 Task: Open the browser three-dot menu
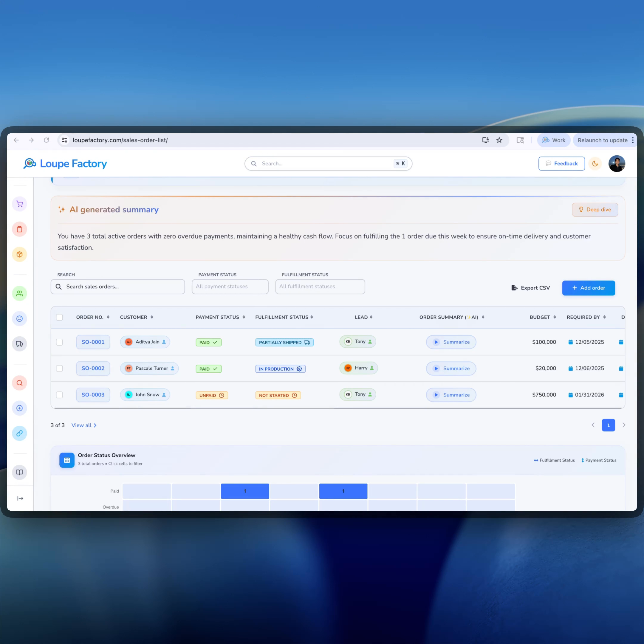click(x=633, y=140)
